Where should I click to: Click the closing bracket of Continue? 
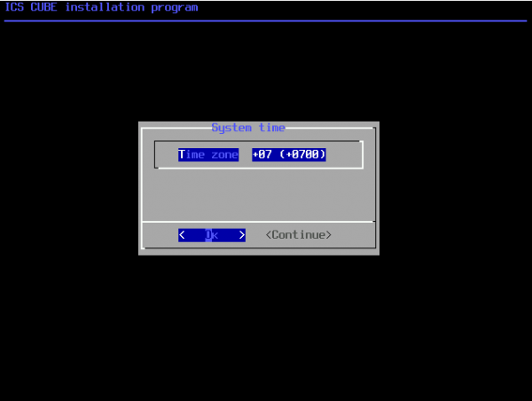(329, 235)
